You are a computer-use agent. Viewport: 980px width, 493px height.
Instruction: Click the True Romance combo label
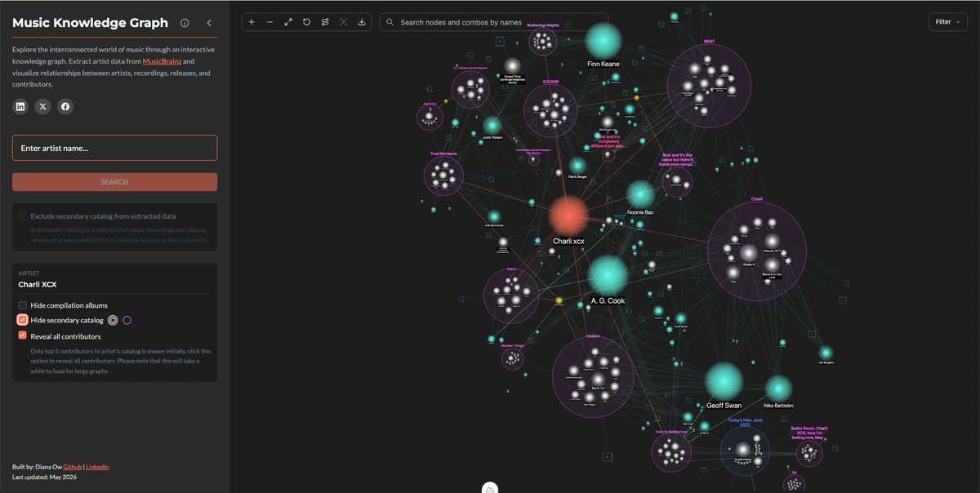click(443, 153)
